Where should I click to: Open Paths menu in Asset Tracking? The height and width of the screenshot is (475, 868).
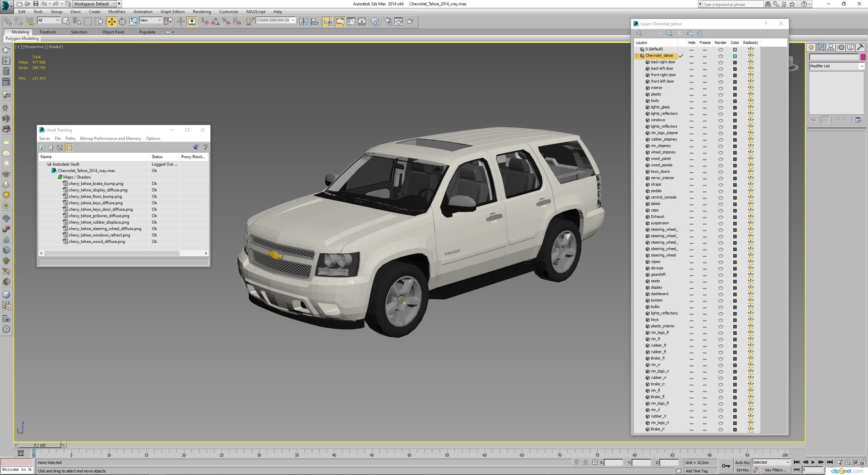click(x=71, y=139)
